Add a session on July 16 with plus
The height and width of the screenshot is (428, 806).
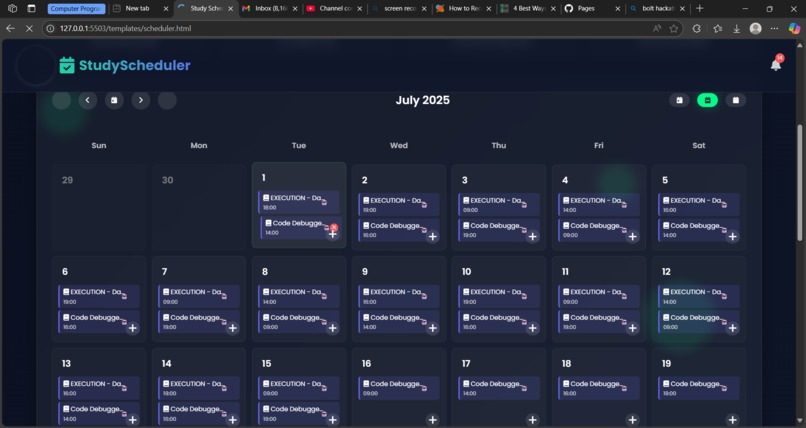click(x=433, y=420)
